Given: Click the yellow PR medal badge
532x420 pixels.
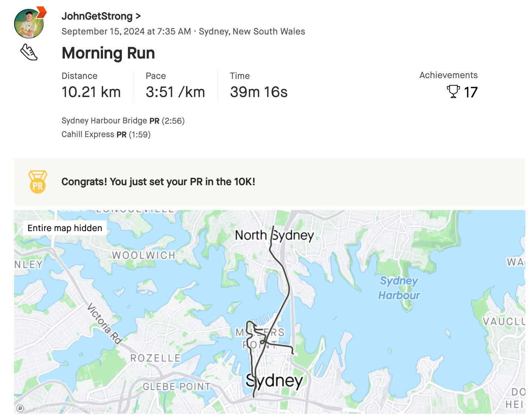Looking at the screenshot, I should [x=37, y=181].
